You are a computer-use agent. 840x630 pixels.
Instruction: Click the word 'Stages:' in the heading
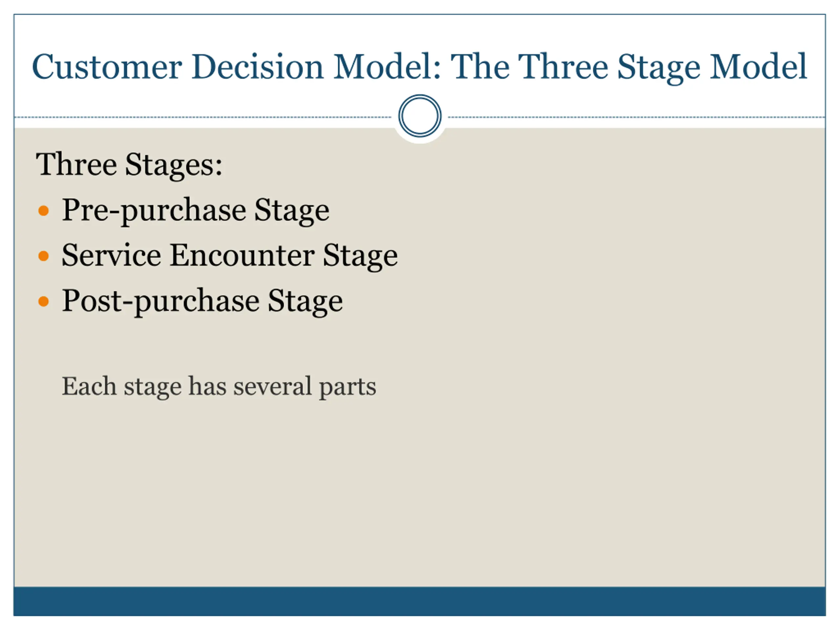(x=174, y=165)
